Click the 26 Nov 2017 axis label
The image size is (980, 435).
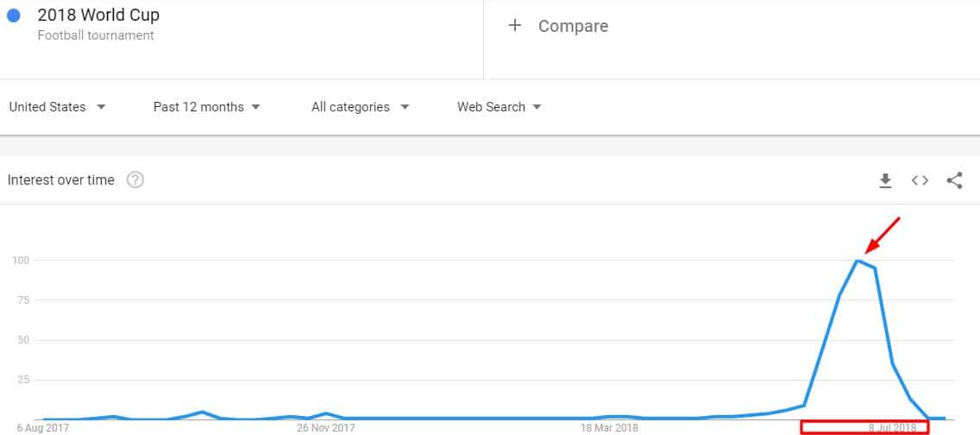click(325, 428)
